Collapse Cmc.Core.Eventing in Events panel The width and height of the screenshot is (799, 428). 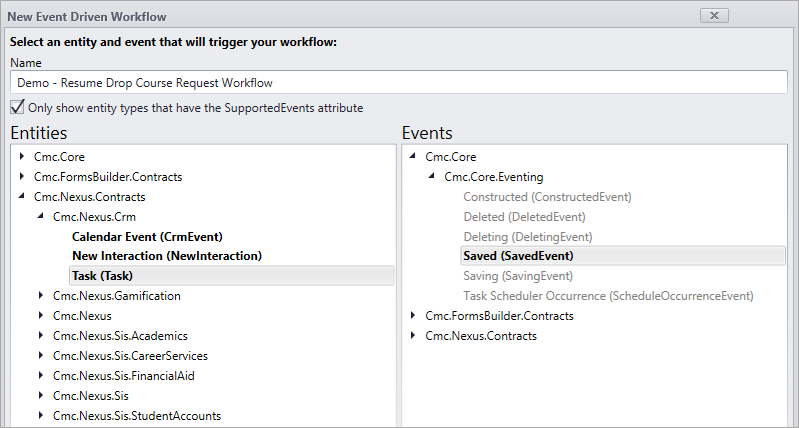pos(432,177)
